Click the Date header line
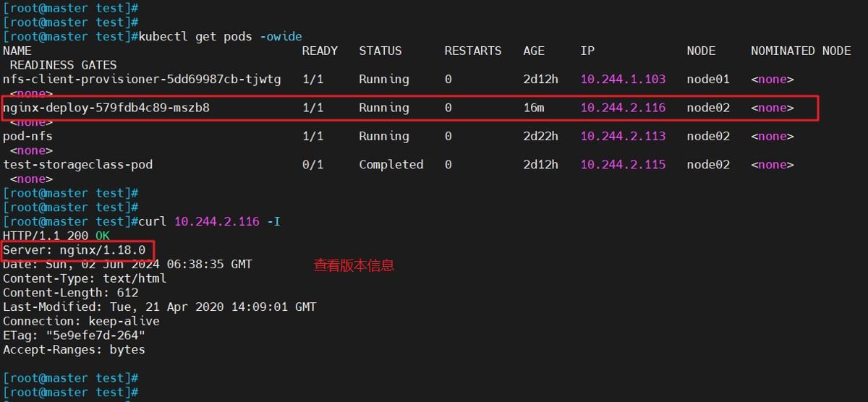Image resolution: width=868 pixels, height=402 pixels. [x=127, y=265]
